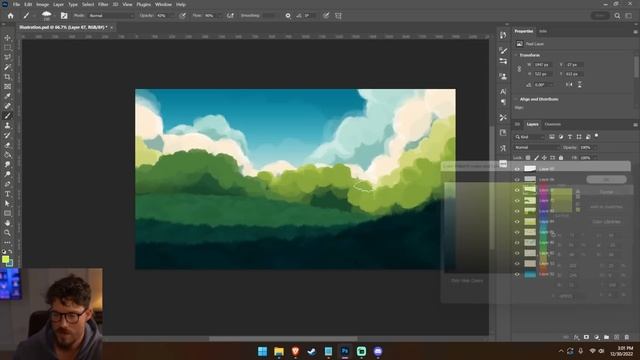Screen dimensions: 640x360
Task: Click the background color swatch
Action: pyautogui.click(x=11, y=264)
